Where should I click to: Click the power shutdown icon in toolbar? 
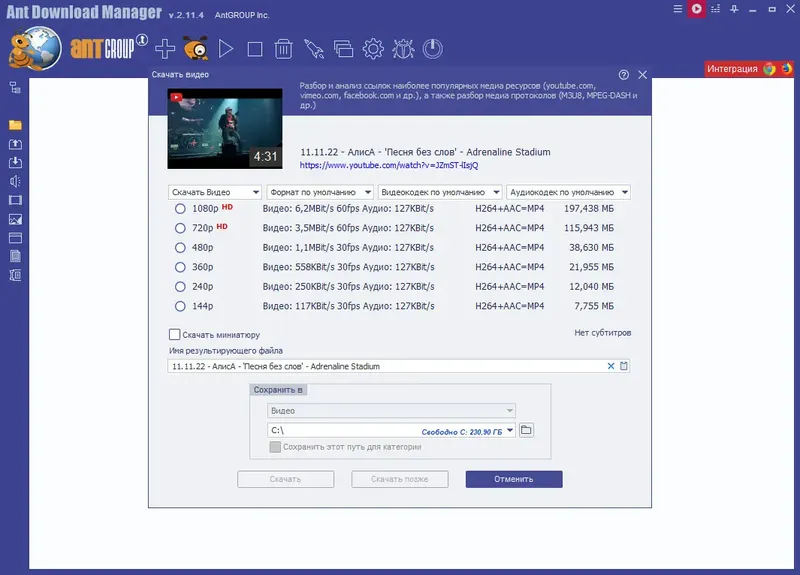[x=433, y=49]
